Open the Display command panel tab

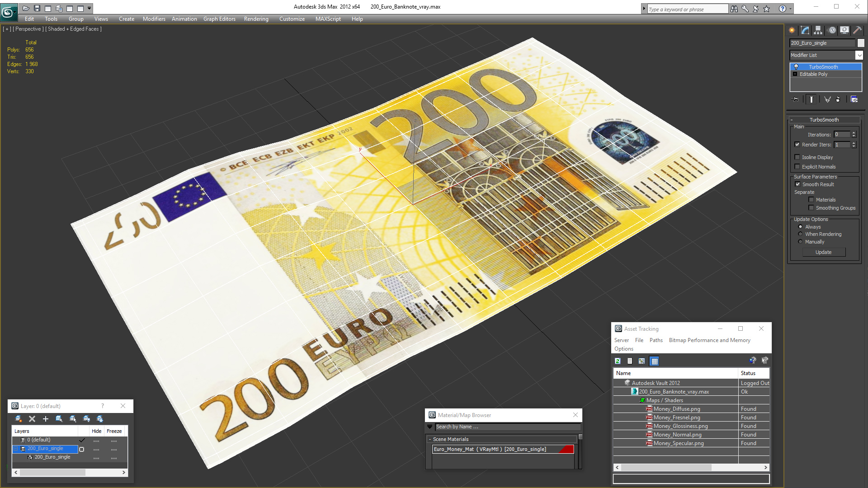(x=844, y=30)
